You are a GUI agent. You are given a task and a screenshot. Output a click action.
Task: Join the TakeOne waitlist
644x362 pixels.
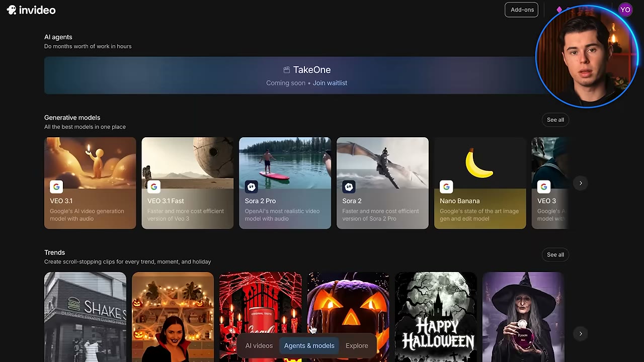(330, 83)
